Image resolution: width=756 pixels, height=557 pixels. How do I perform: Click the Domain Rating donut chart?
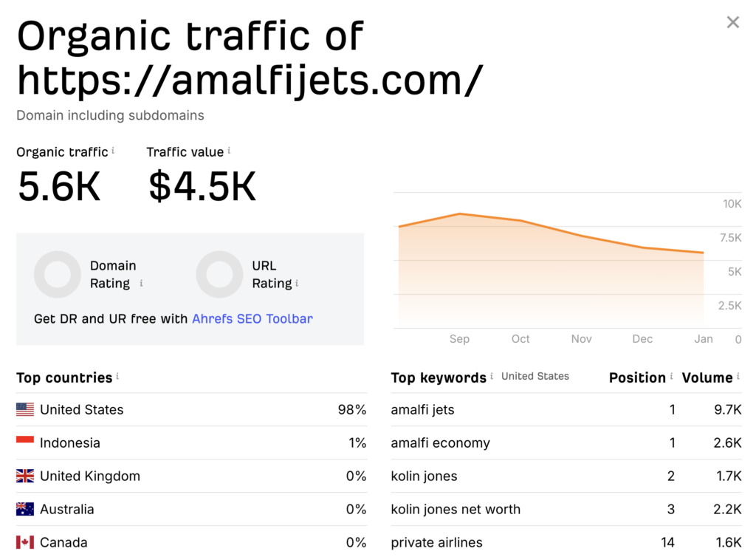pos(58,274)
